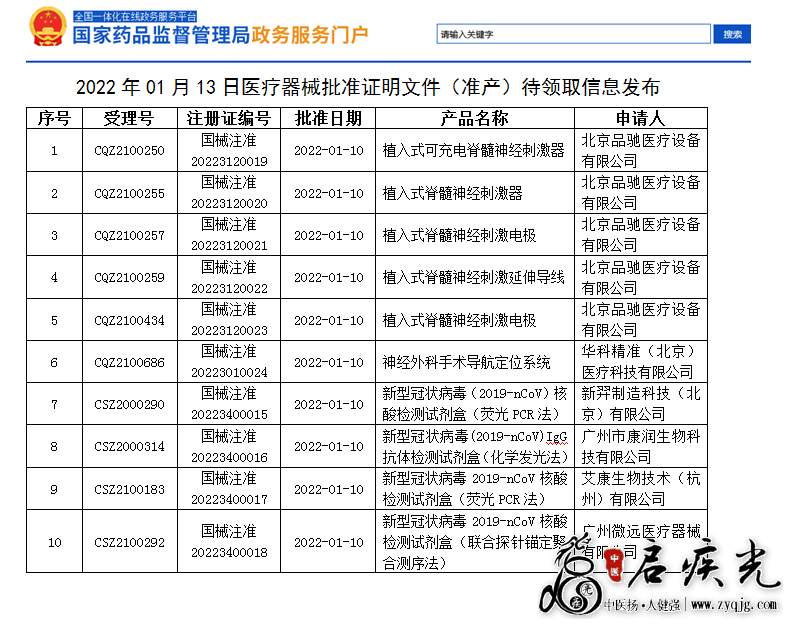Screen dimensions: 788x624
Task: Click the 批准日期 column header
Action: (x=328, y=119)
